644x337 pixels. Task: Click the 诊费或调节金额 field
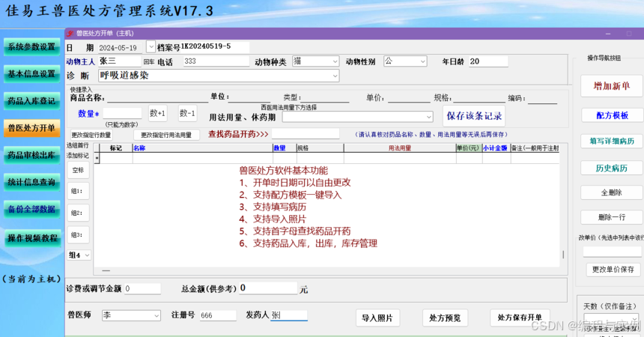[x=142, y=288]
